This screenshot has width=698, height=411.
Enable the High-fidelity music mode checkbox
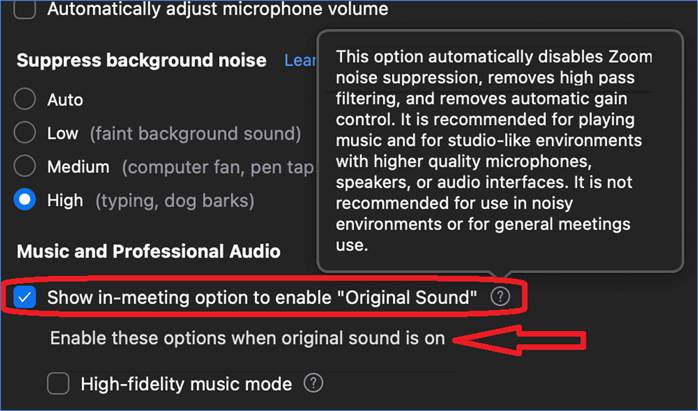pos(59,383)
